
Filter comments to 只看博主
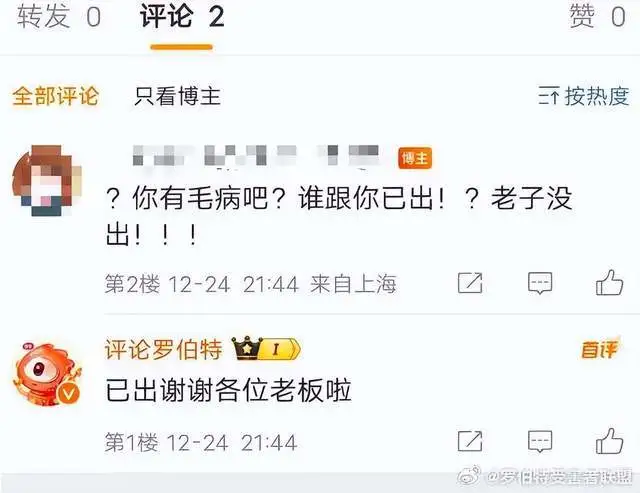click(x=178, y=96)
